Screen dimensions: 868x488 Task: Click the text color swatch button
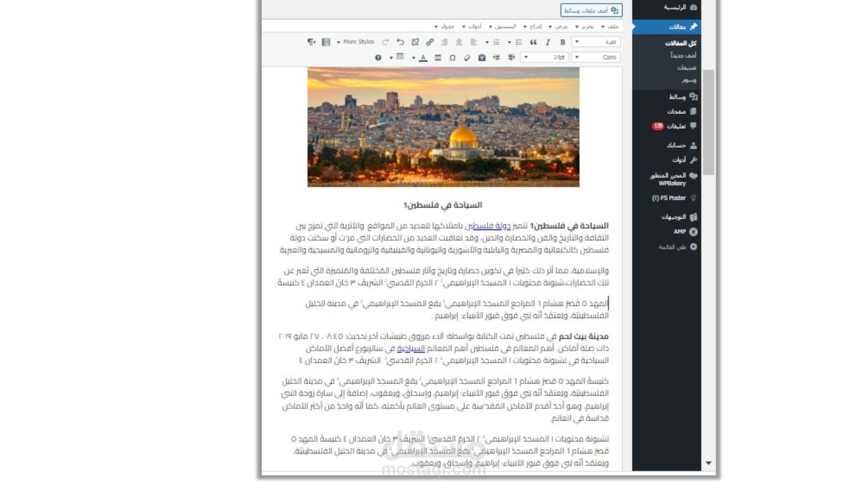click(423, 57)
